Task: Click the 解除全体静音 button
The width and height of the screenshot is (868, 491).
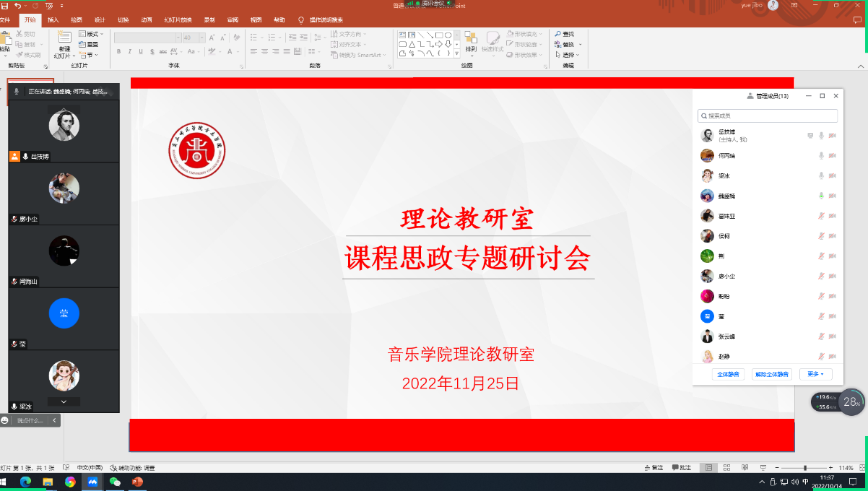Action: (x=772, y=374)
